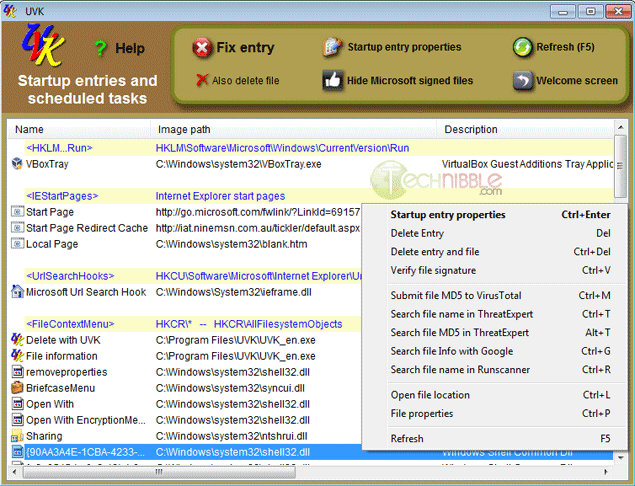Open the Help link text
The width and height of the screenshot is (635, 486).
tap(130, 48)
